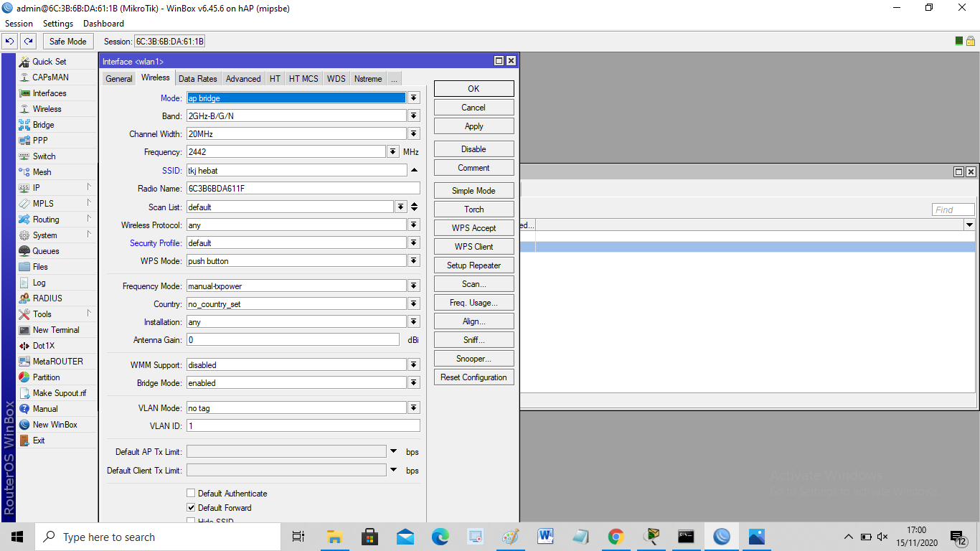Click the Find field in background window

coord(953,209)
